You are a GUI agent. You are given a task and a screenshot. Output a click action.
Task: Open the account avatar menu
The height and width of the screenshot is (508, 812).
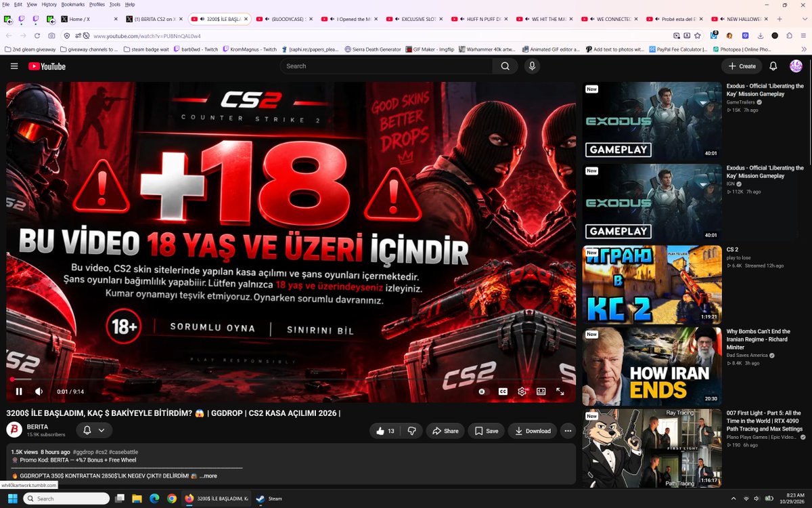click(x=796, y=66)
